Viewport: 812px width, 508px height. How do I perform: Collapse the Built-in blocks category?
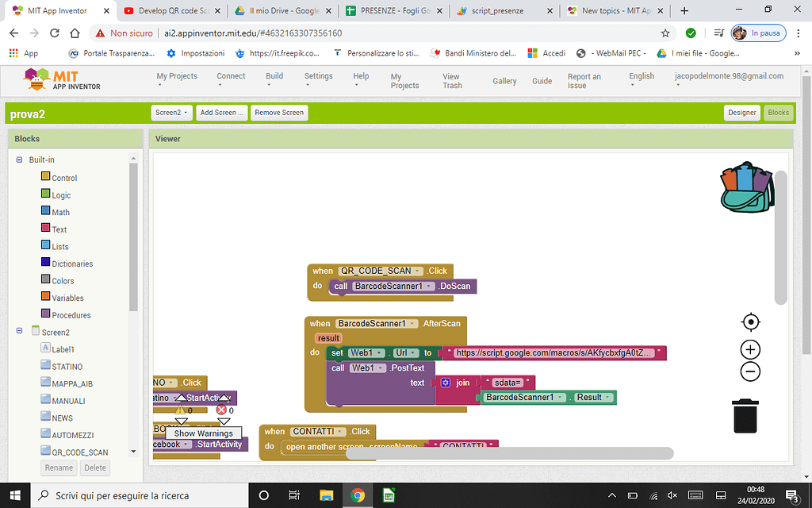[18, 160]
